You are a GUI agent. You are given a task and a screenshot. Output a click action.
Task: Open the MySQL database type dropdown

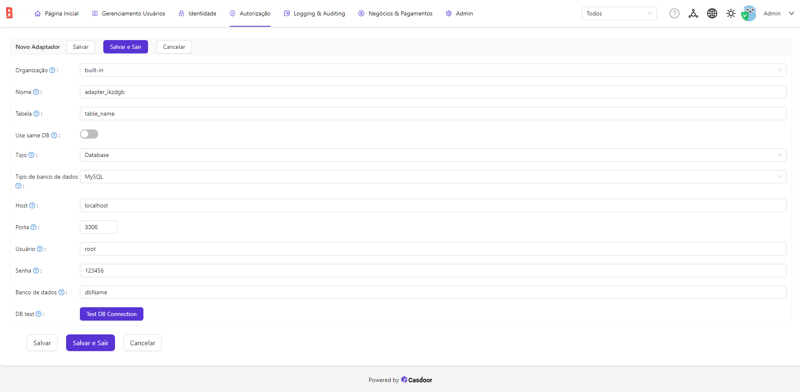433,177
